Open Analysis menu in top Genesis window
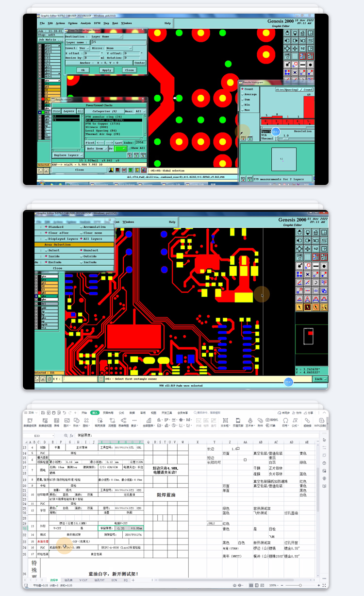364x596 pixels. 85,23
